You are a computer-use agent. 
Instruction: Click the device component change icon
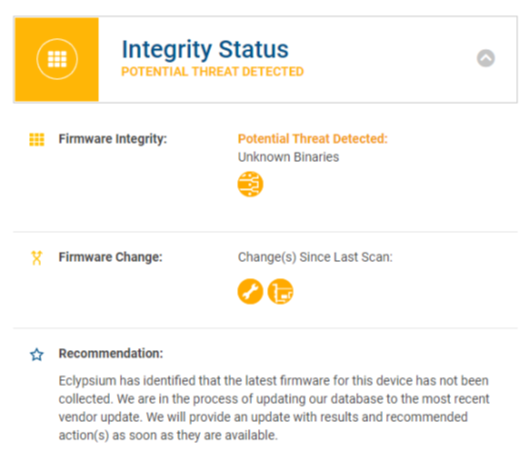click(280, 292)
